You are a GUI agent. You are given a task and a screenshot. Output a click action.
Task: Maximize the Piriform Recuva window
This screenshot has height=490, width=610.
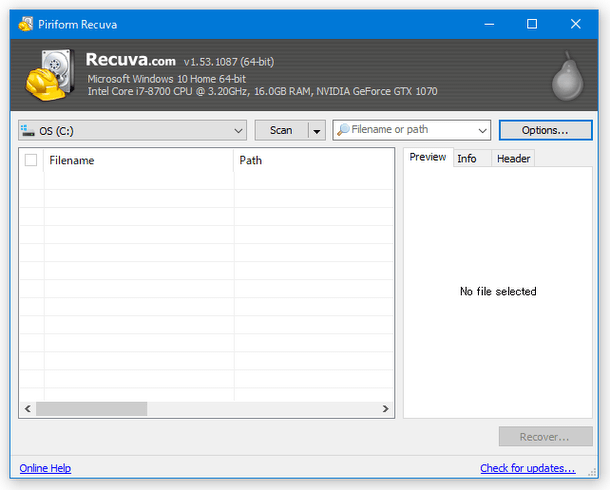click(x=532, y=24)
